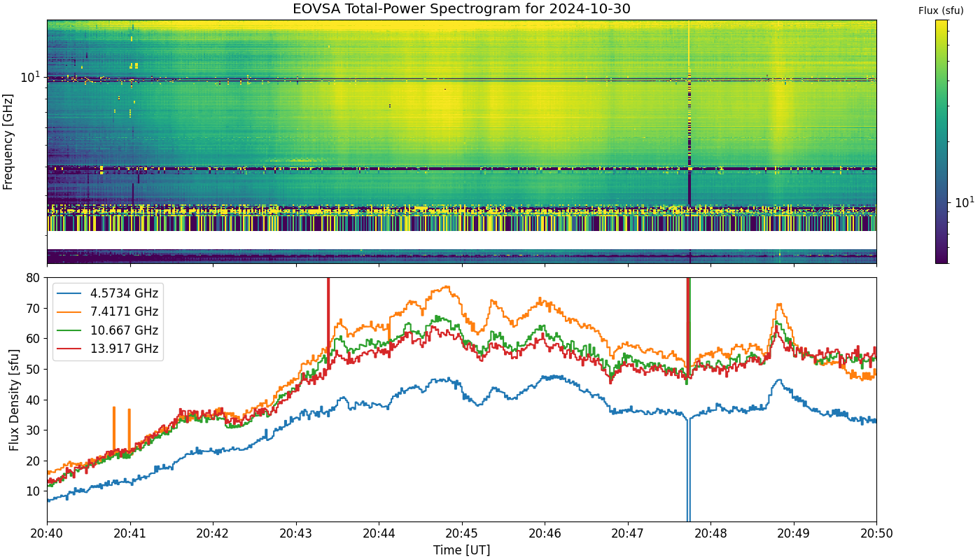Click the Flux (sfu) colorbar label
This screenshot has height=560, width=980.
[941, 10]
